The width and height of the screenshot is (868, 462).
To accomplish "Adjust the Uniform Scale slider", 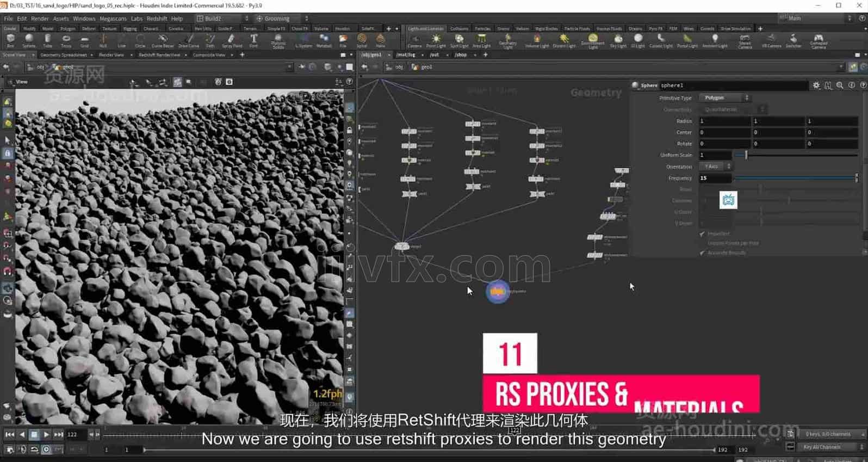I will [796, 155].
